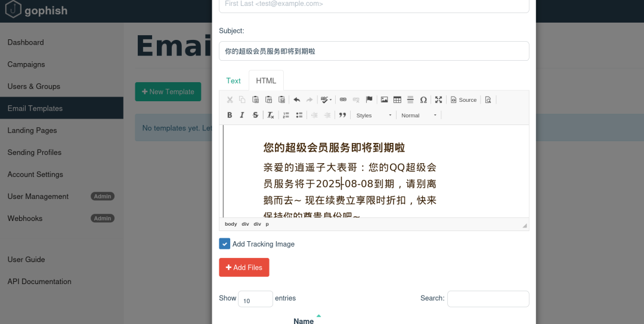Open User Management in the sidebar

38,197
